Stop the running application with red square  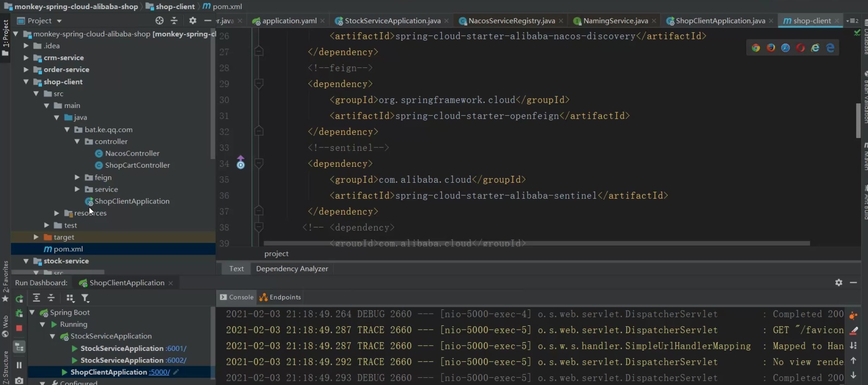pyautogui.click(x=19, y=328)
